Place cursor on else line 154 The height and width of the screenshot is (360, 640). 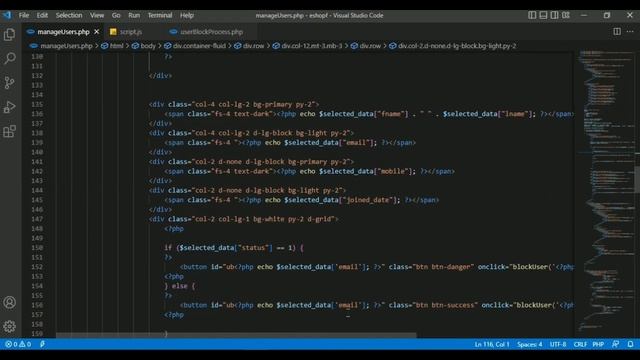click(180, 286)
